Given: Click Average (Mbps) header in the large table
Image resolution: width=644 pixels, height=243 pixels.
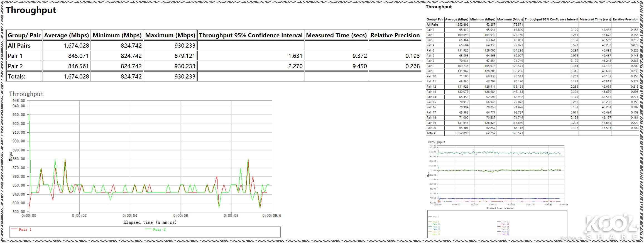Looking at the screenshot, I should coord(66,35).
